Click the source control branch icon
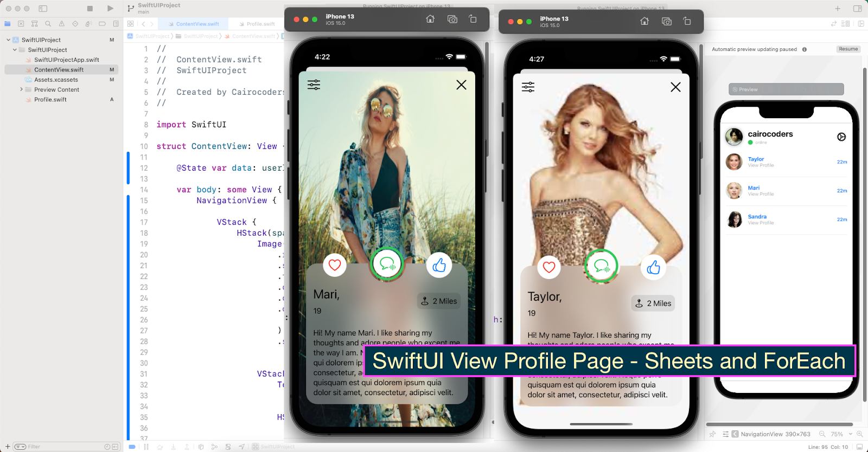868x452 pixels. [x=131, y=8]
